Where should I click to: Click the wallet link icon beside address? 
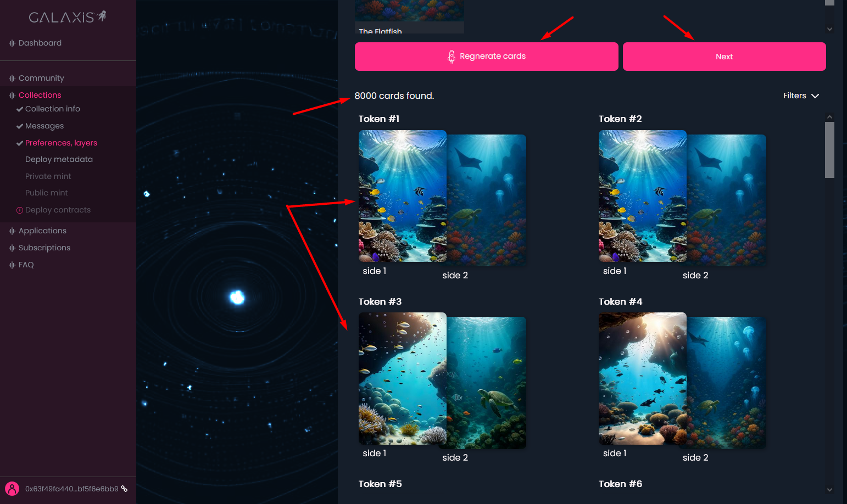(x=124, y=489)
